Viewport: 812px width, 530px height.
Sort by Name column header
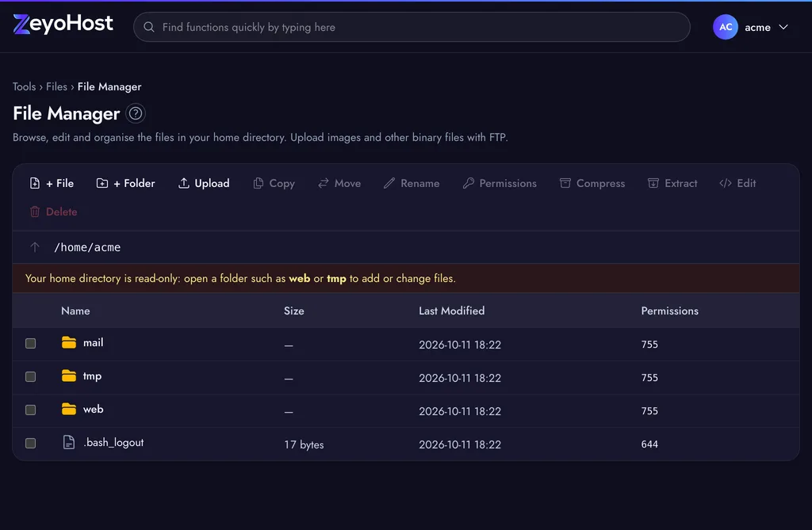pos(75,311)
